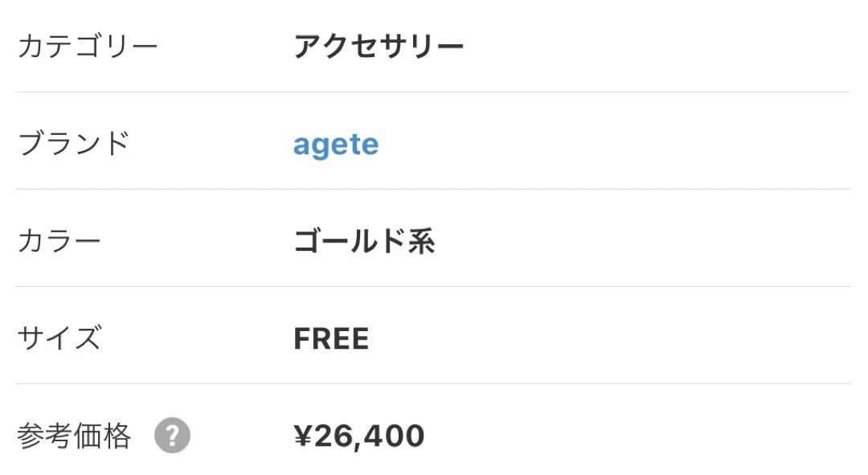868x475 pixels.
Task: Click the yen symbol before 26,400
Action: pos(303,435)
